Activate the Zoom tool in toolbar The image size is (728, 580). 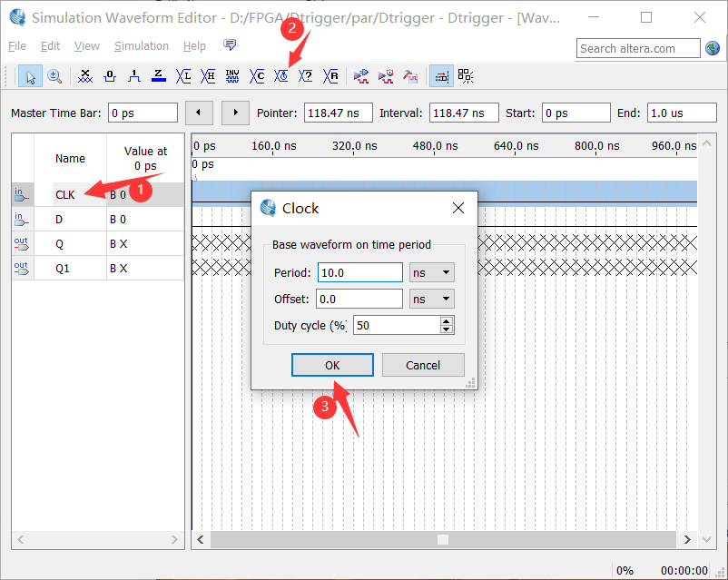tap(54, 76)
